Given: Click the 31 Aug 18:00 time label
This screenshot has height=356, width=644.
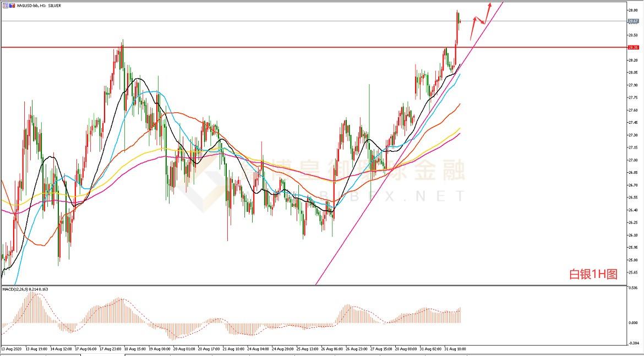Looking at the screenshot, I should [455, 348].
